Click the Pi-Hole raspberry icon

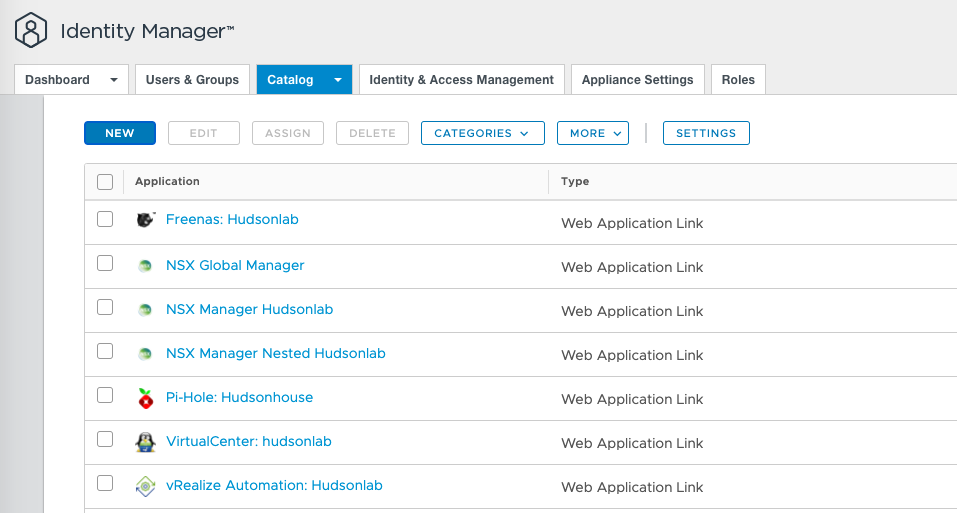145,398
